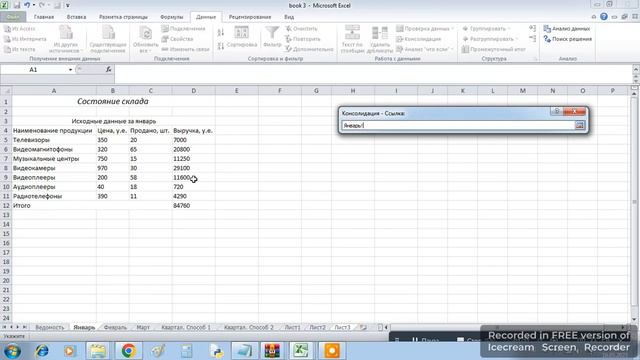Sort descending with the Z-A icon
Image resolution: width=640 pixels, height=360 pixels.
pyautogui.click(x=221, y=46)
